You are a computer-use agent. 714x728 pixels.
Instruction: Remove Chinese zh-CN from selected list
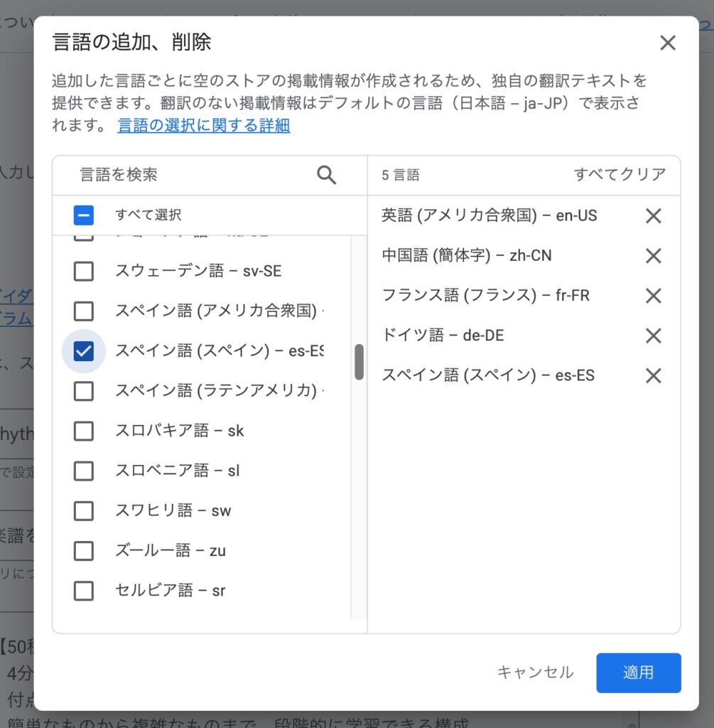tap(653, 256)
